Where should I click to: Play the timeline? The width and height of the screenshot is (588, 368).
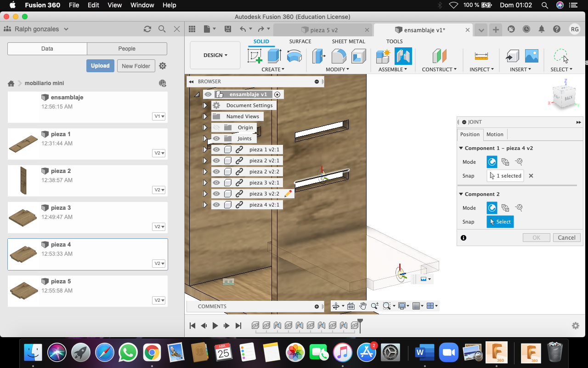pyautogui.click(x=215, y=326)
